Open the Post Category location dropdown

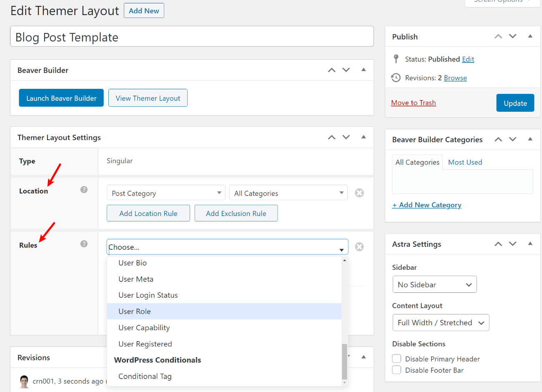[x=166, y=193]
